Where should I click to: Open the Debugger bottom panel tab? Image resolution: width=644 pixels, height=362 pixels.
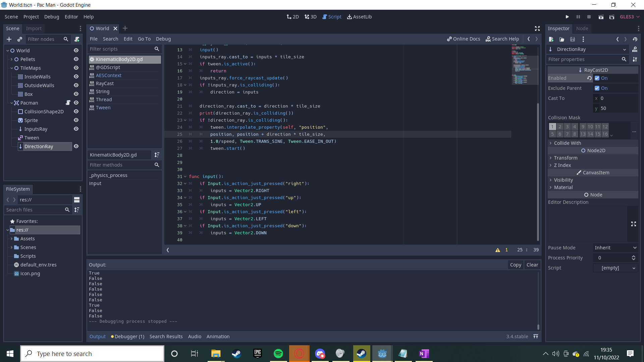(128, 337)
